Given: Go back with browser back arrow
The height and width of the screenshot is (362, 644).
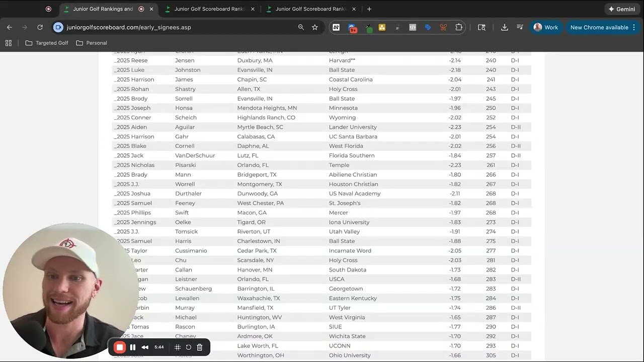Looking at the screenshot, I should [x=10, y=27].
